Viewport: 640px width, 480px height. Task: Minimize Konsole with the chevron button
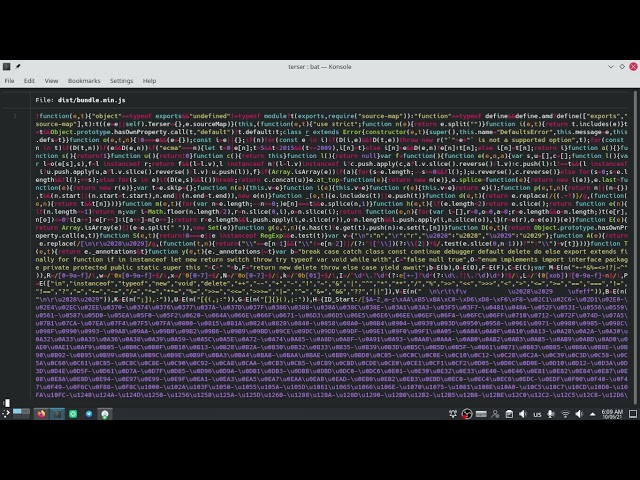coord(611,67)
